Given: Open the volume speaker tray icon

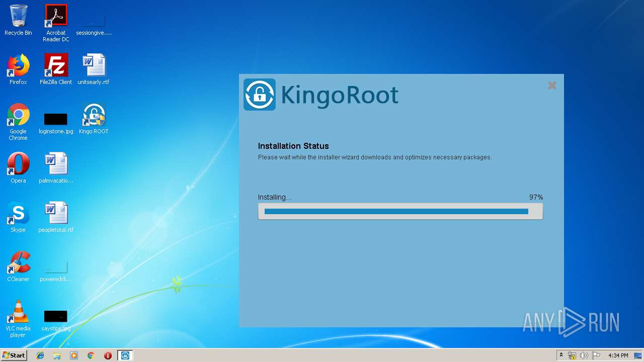Looking at the screenshot, I should click(584, 355).
